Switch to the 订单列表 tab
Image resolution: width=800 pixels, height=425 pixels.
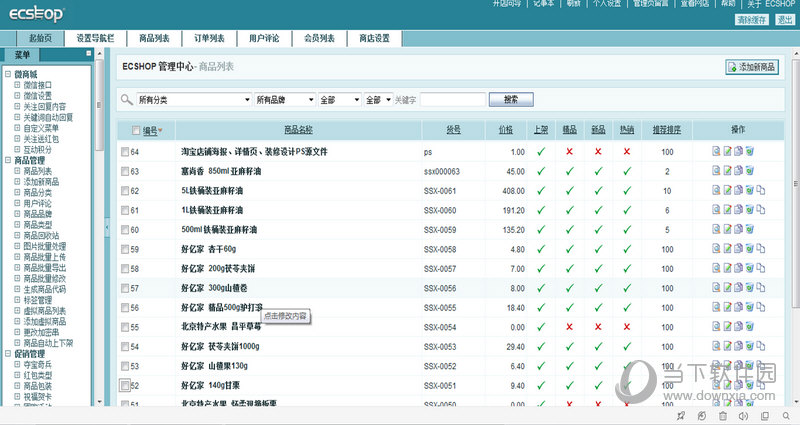[x=209, y=38]
